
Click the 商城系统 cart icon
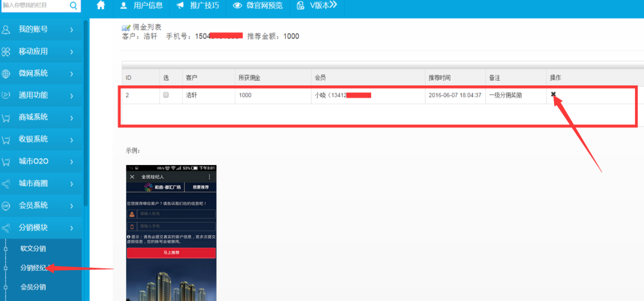pos(6,117)
